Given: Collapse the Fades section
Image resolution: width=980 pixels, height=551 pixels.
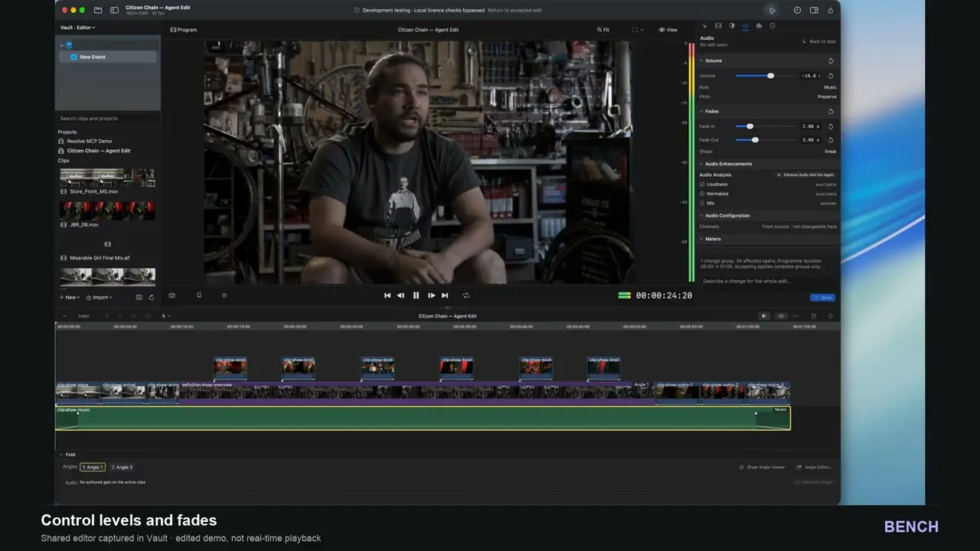Looking at the screenshot, I should (x=701, y=112).
